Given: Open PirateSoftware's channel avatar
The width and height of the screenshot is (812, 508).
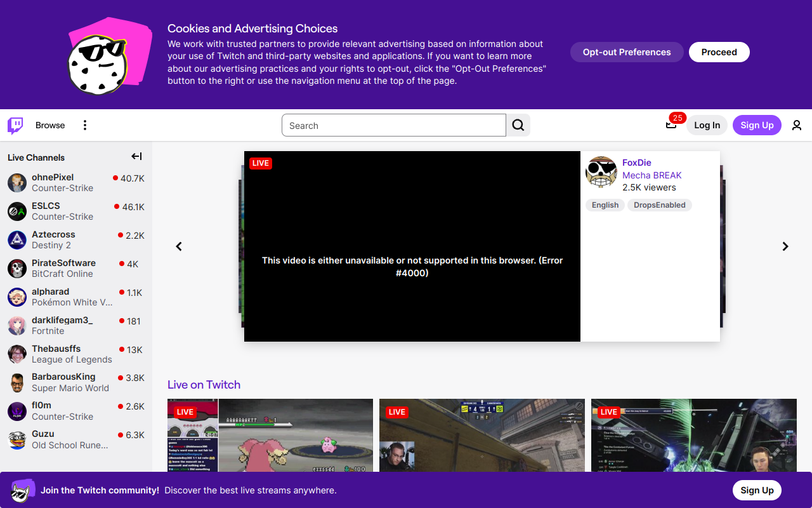Looking at the screenshot, I should pos(17,269).
